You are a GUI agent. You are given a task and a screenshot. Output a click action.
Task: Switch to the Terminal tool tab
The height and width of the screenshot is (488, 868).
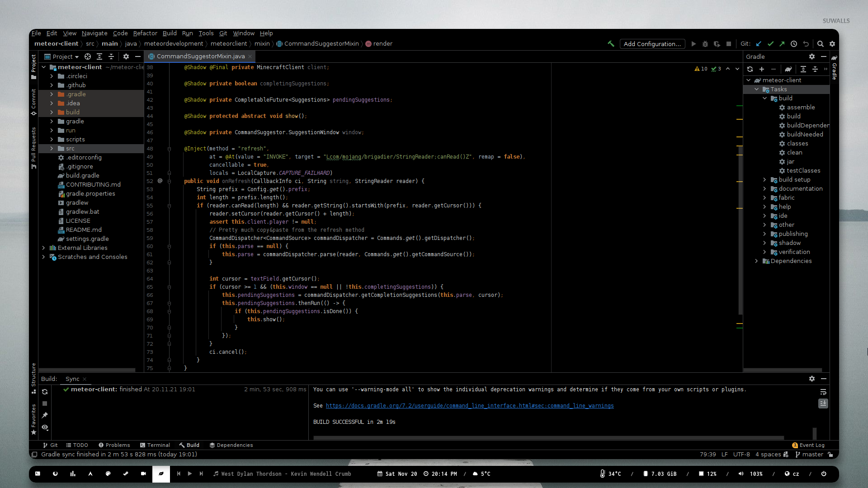[x=155, y=445]
